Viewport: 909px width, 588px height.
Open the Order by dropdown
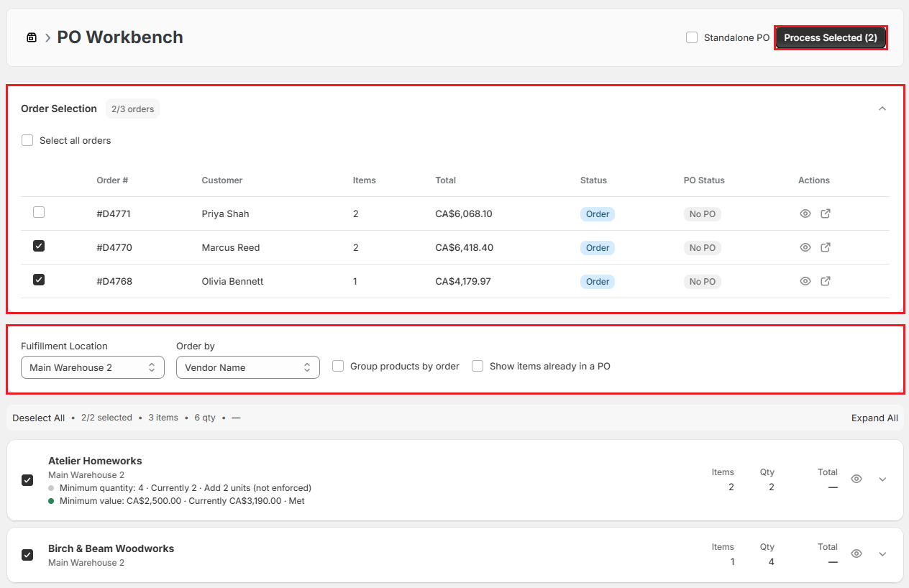coord(248,367)
